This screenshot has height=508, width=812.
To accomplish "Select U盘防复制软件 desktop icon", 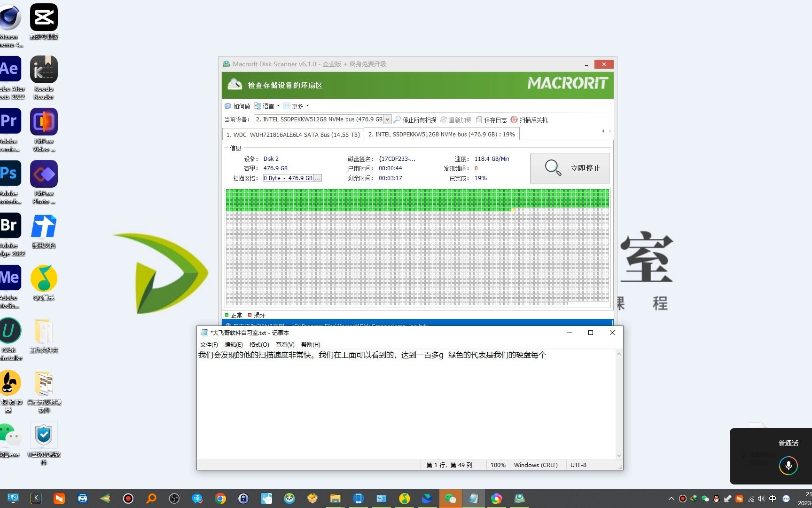I will tap(44, 443).
